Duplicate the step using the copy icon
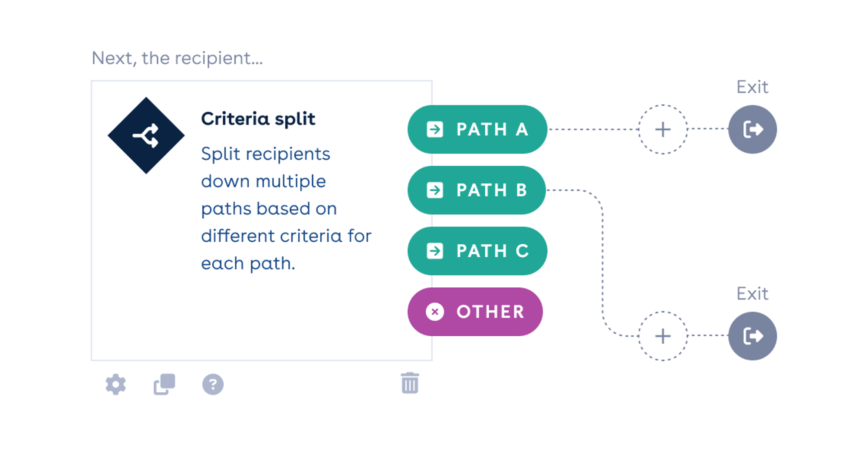 coord(163,384)
